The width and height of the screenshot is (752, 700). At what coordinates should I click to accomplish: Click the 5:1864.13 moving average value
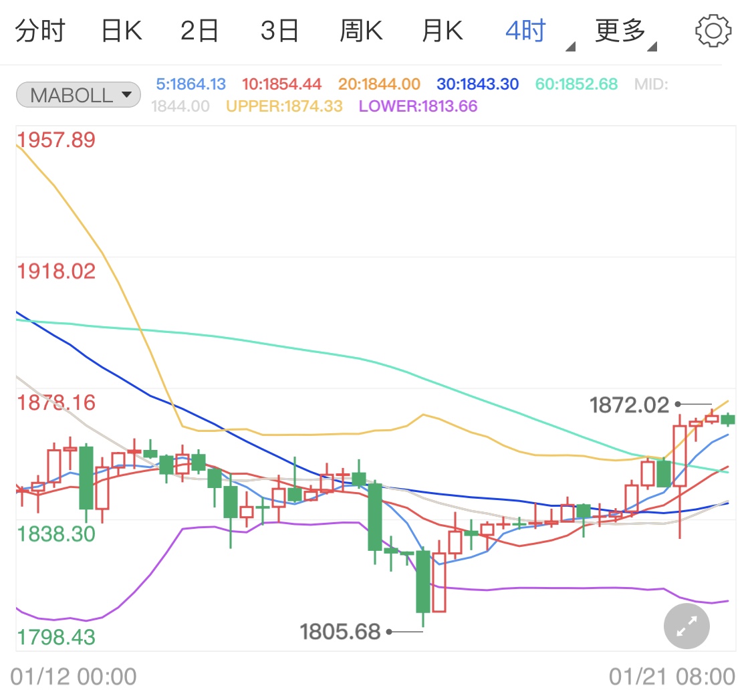point(191,84)
